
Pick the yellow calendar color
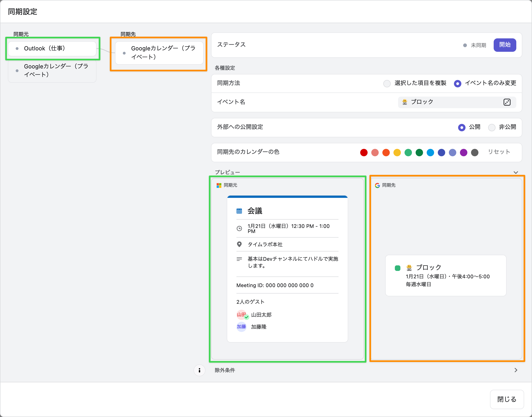pos(397,153)
